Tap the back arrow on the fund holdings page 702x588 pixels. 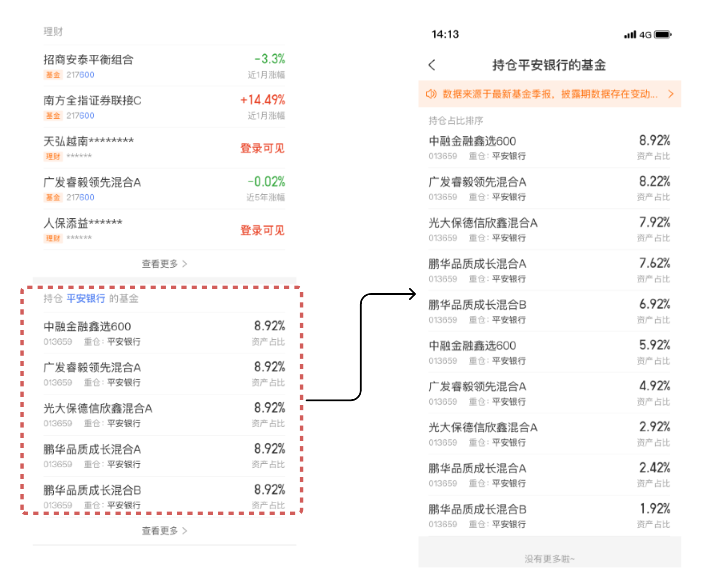click(x=431, y=65)
